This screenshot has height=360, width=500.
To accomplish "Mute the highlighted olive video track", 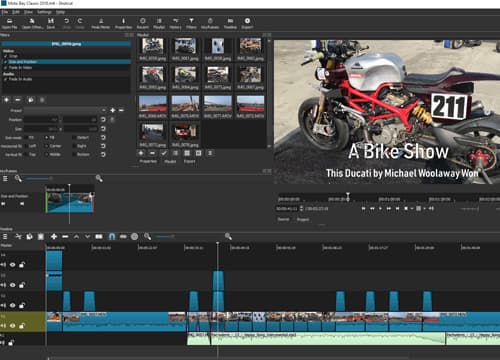I will pyautogui.click(x=3, y=326).
